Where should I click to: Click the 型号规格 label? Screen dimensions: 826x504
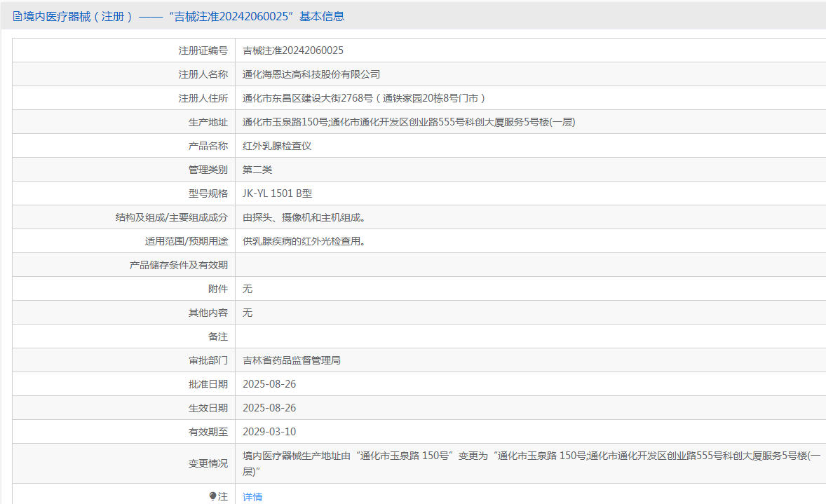pyautogui.click(x=208, y=193)
